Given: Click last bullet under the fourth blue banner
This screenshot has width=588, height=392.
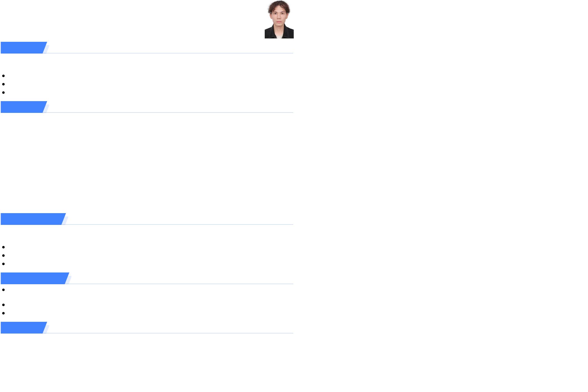Looking at the screenshot, I should click(x=3, y=313).
